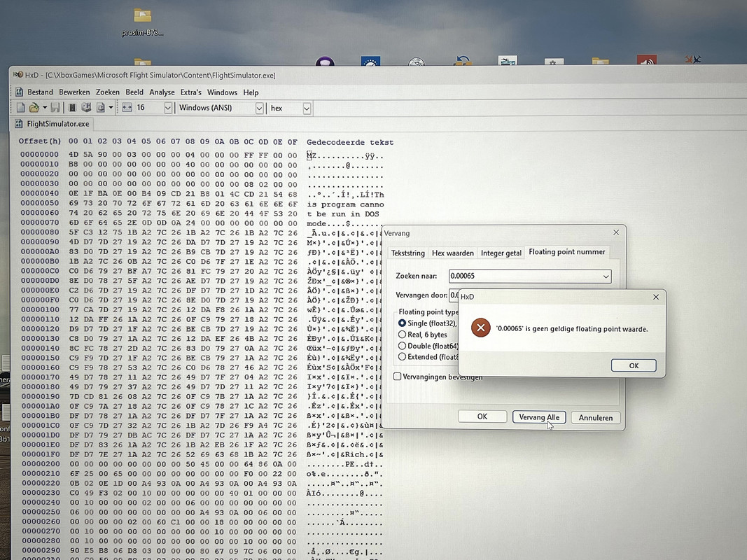Toggle Vervangingen bevestigen checkbox
This screenshot has width=747, height=560.
pos(398,377)
